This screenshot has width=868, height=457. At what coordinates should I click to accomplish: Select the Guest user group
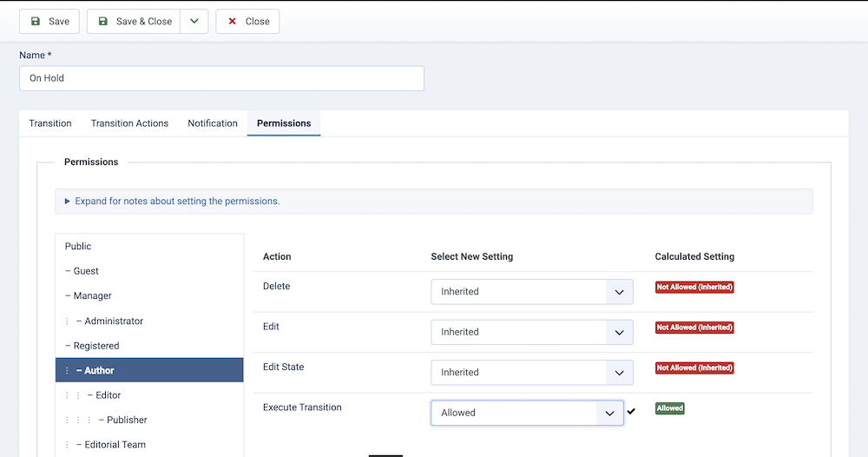[86, 271]
